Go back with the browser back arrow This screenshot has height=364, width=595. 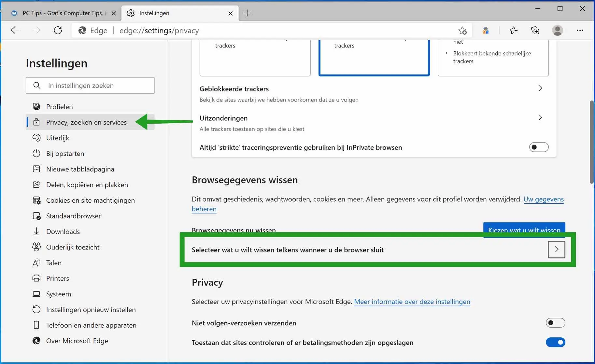15,31
